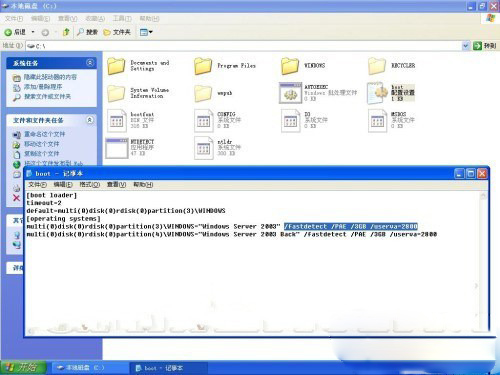Select the WINDOWS folder icon
Screen dimensions: 500x375
click(x=290, y=66)
